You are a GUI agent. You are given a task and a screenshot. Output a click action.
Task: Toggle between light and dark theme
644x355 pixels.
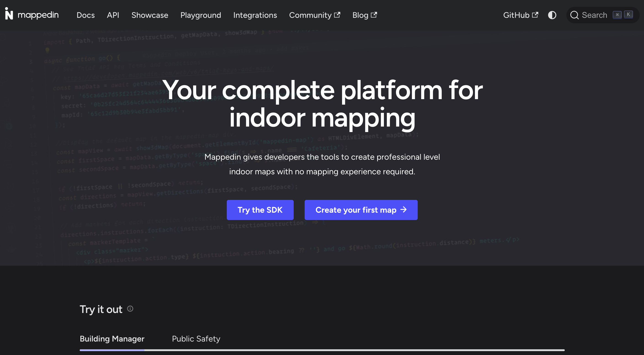(552, 15)
